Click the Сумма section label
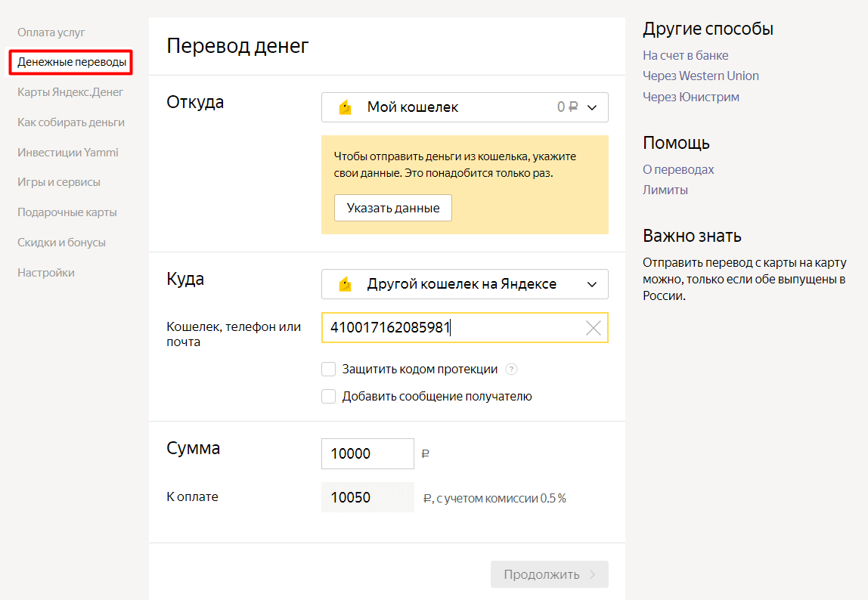Viewport: 868px width, 600px height. [x=194, y=448]
